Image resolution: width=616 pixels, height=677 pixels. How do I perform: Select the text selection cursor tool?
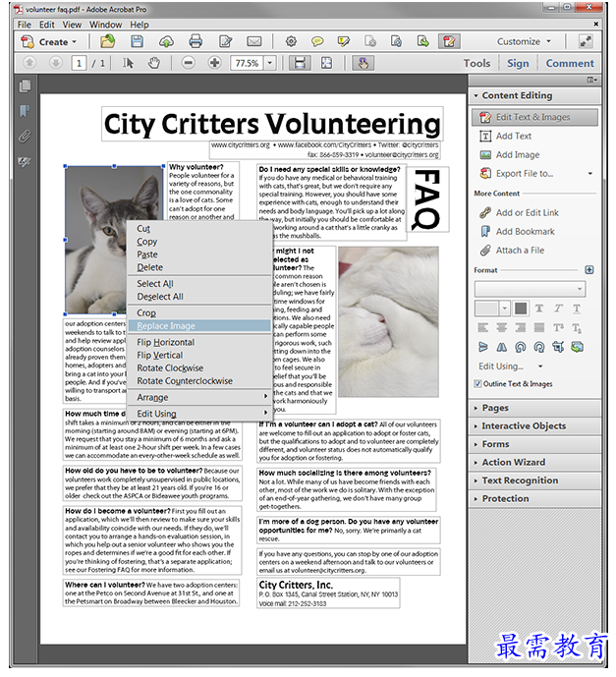tap(128, 64)
